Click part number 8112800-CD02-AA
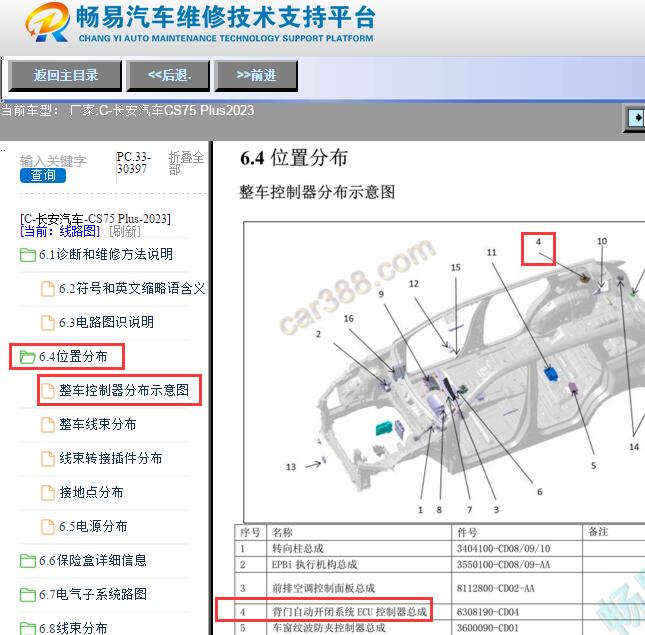The width and height of the screenshot is (645, 635). (x=495, y=589)
